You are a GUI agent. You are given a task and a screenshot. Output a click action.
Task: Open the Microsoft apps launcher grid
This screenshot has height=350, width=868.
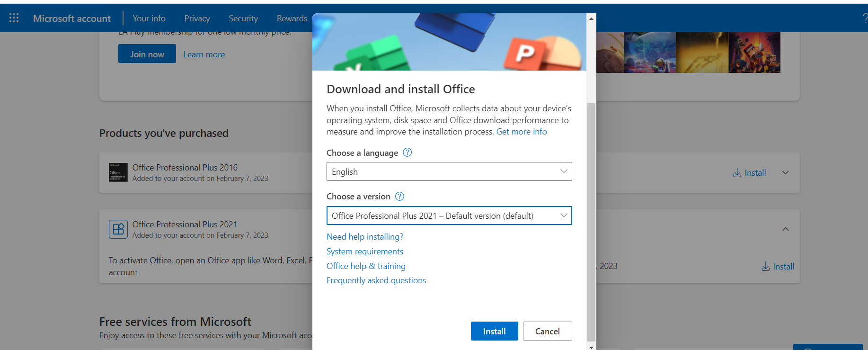[x=14, y=18]
